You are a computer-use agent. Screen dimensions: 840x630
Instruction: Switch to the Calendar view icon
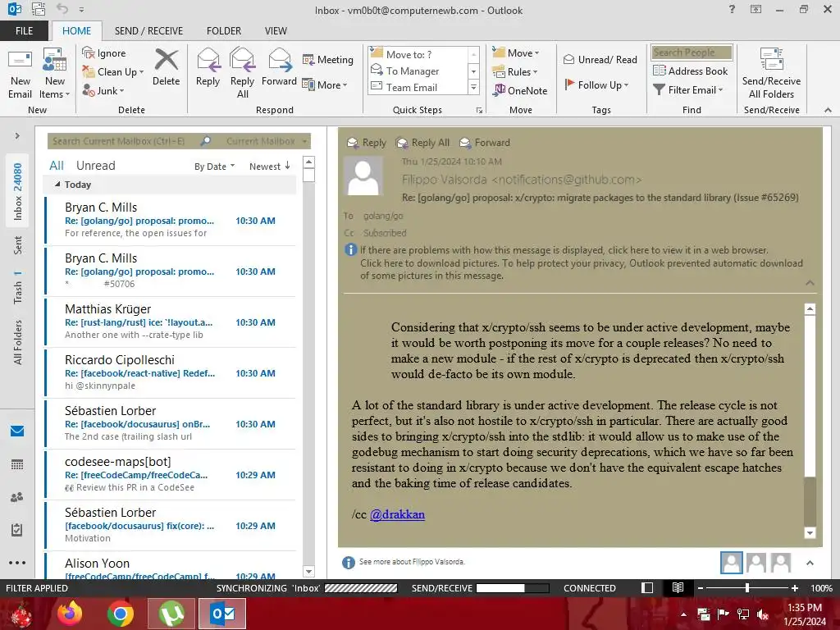17,464
